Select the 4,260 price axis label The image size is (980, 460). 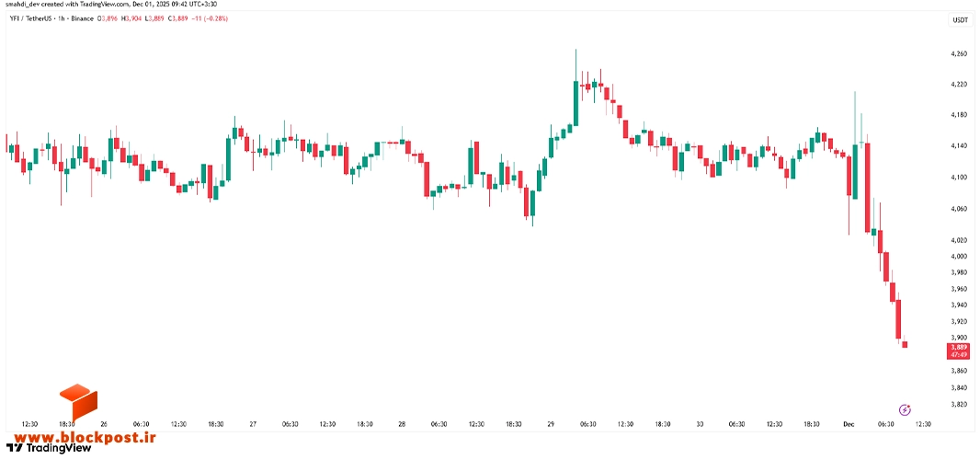point(959,54)
